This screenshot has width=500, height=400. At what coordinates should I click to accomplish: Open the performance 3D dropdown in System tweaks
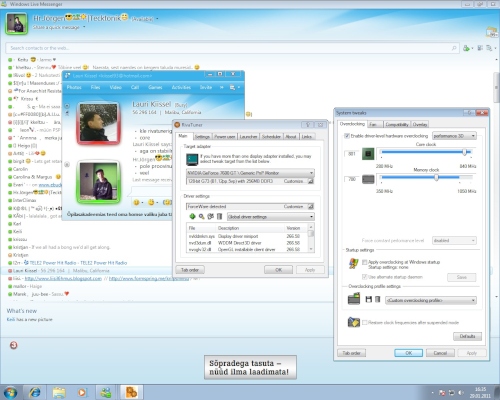[454, 136]
